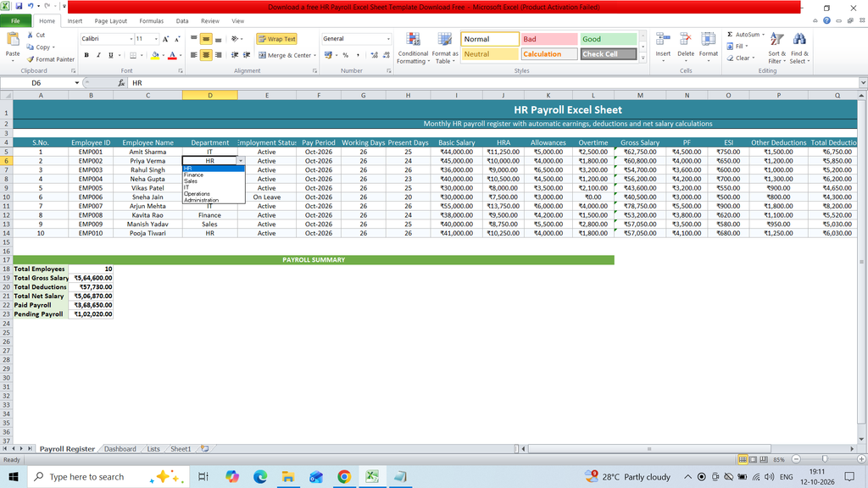Click Decrease Indent icon

(235, 55)
